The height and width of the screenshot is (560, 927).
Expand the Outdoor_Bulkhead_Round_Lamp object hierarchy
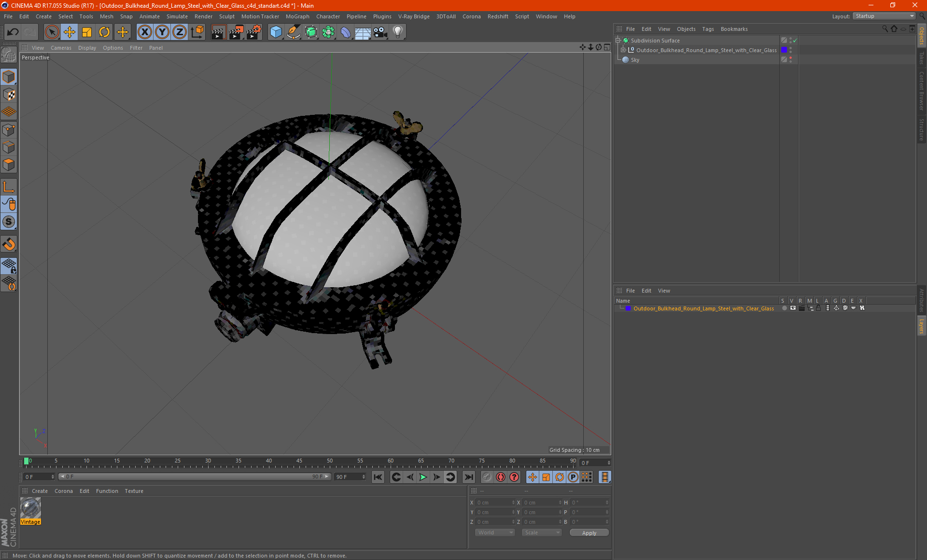click(623, 50)
